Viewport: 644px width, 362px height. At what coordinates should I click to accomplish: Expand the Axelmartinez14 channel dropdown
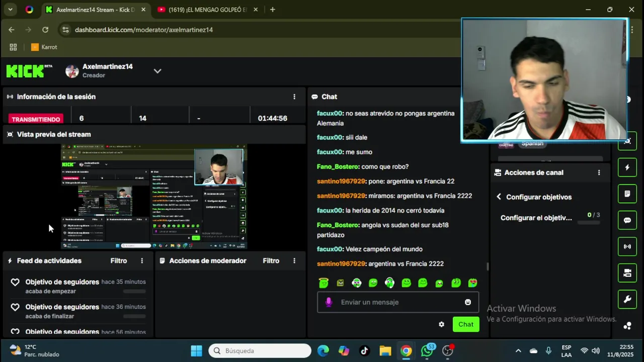157,71
